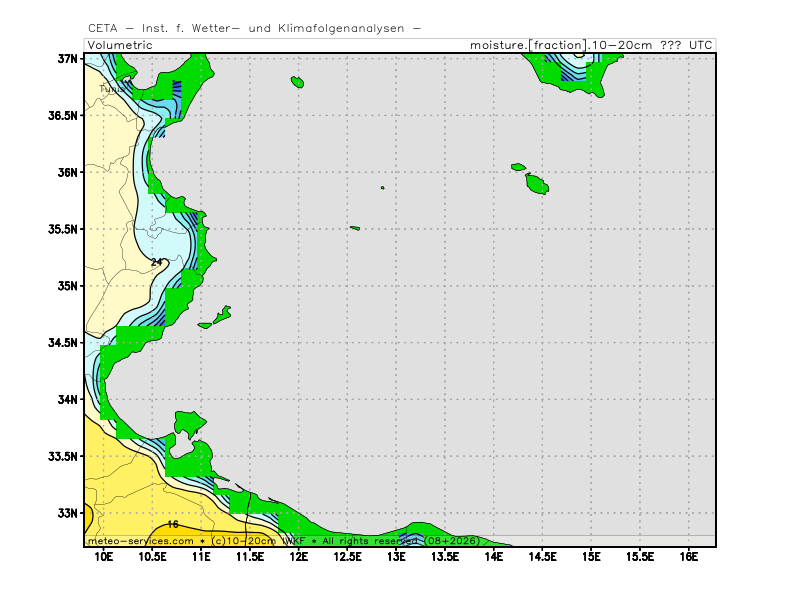Click the Malta island on the map
Image resolution: width=800 pixels, height=600 pixels.
point(537,184)
